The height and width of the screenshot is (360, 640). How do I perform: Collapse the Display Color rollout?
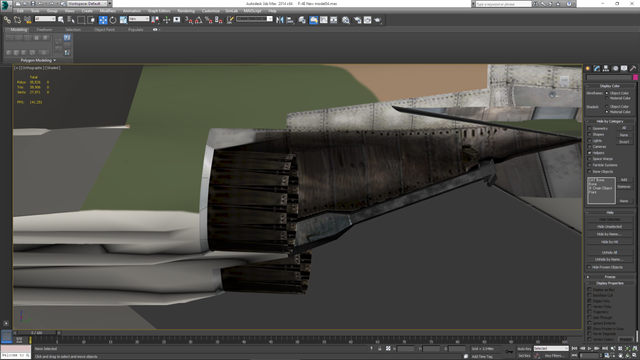tap(610, 86)
